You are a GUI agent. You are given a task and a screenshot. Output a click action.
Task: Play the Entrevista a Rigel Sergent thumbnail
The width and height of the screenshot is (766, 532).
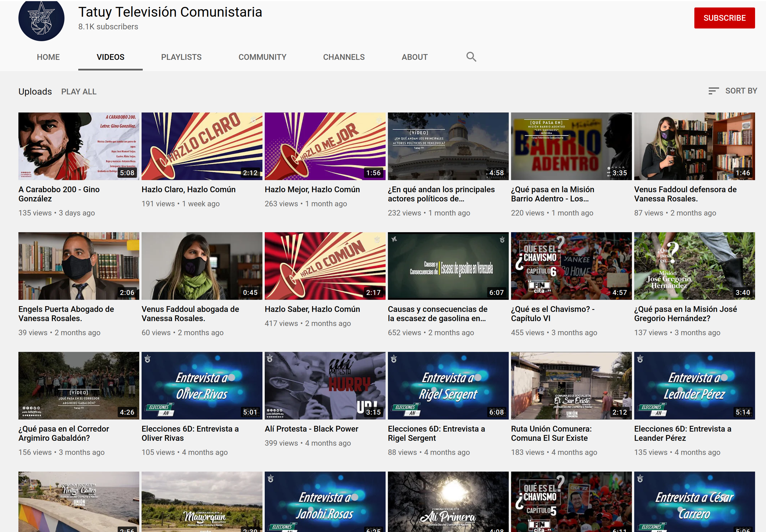click(448, 386)
